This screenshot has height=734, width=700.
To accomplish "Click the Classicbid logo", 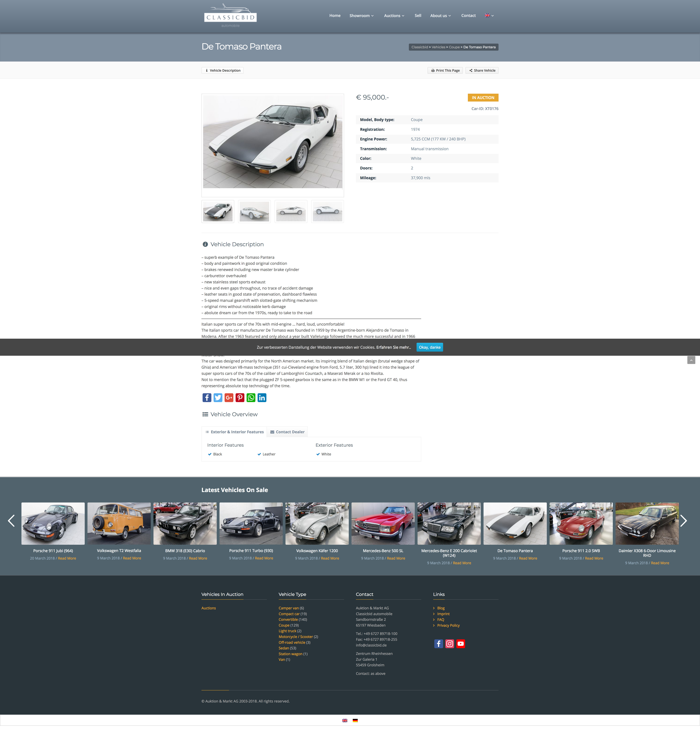I will coord(230,15).
